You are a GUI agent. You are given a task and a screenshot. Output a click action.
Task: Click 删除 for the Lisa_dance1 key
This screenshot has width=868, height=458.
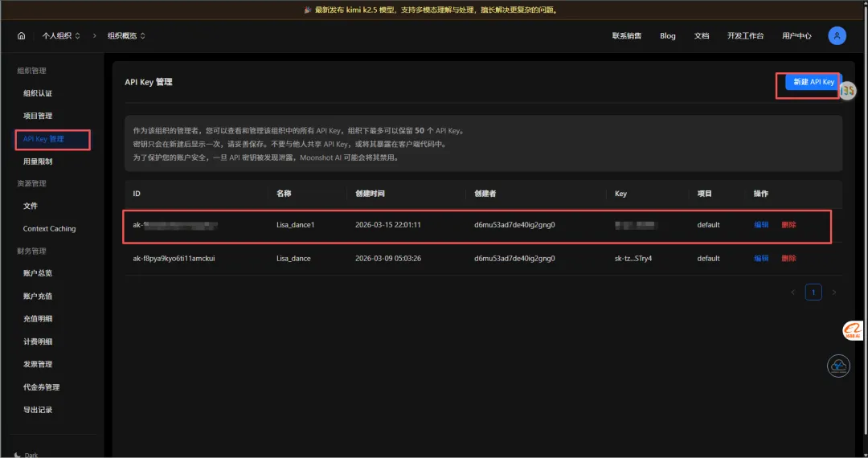789,225
